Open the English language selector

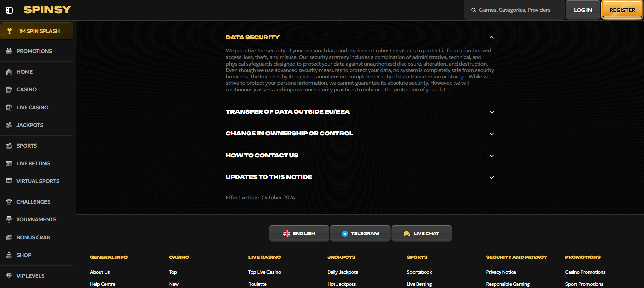(299, 234)
